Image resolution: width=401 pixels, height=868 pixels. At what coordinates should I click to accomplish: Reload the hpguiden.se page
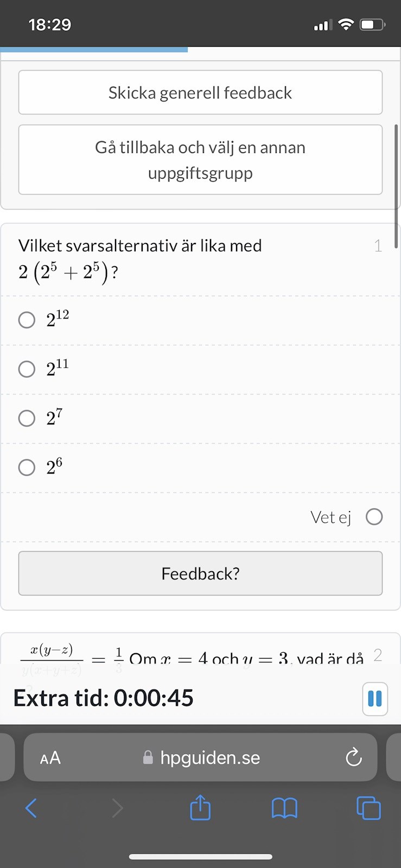(x=354, y=757)
